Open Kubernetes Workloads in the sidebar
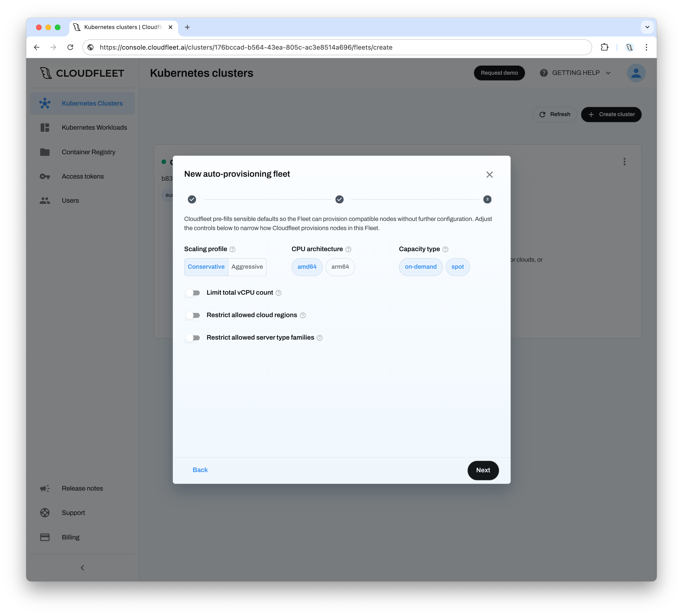 point(82,128)
